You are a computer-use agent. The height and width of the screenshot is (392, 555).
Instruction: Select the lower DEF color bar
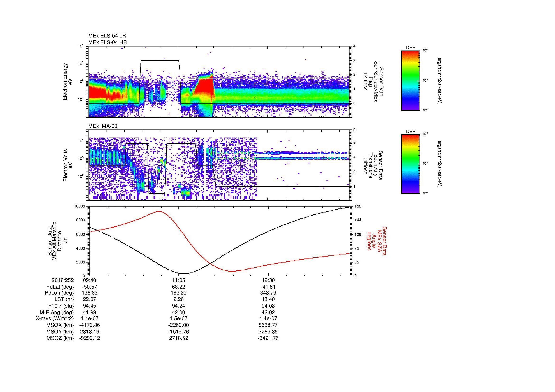tap(410, 164)
